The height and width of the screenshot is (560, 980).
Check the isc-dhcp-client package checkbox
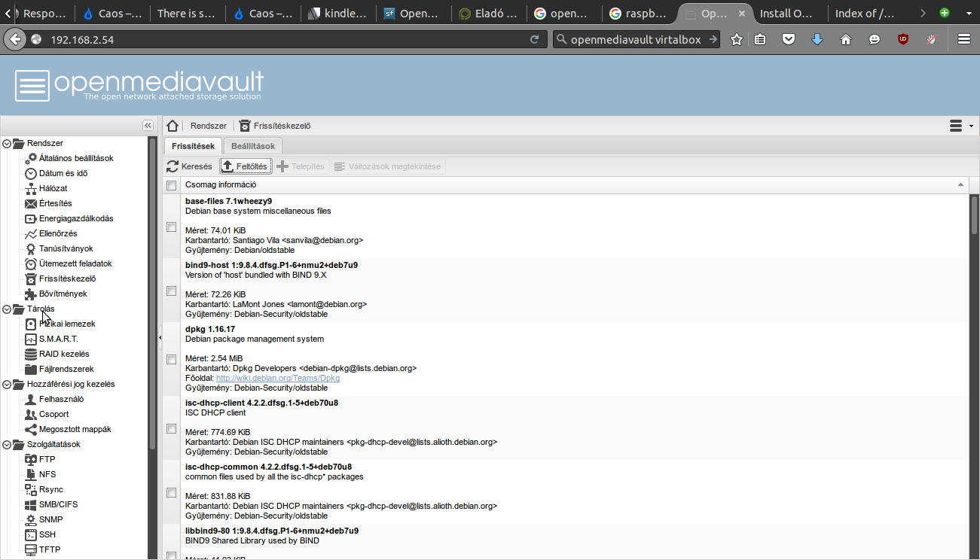click(x=172, y=428)
